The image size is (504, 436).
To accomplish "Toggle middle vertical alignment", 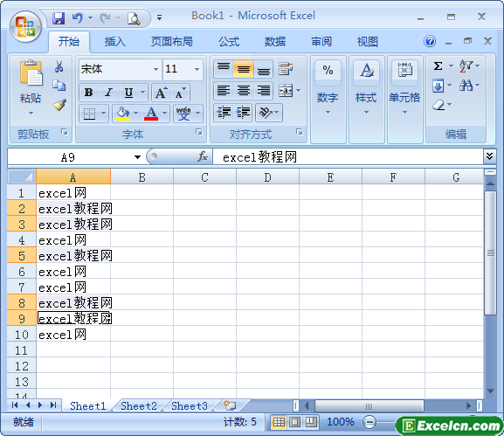I will click(244, 68).
